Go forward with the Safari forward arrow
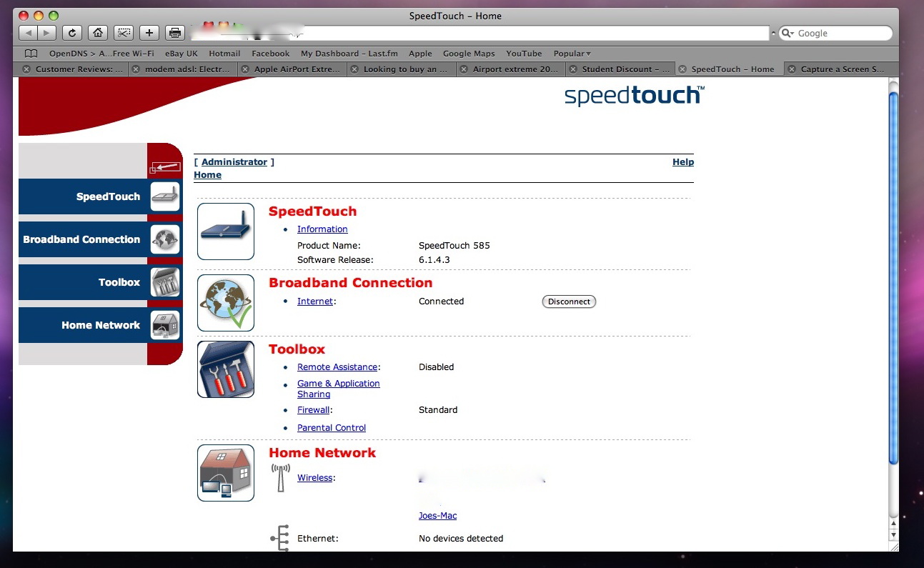Image resolution: width=924 pixels, height=568 pixels. (x=46, y=33)
